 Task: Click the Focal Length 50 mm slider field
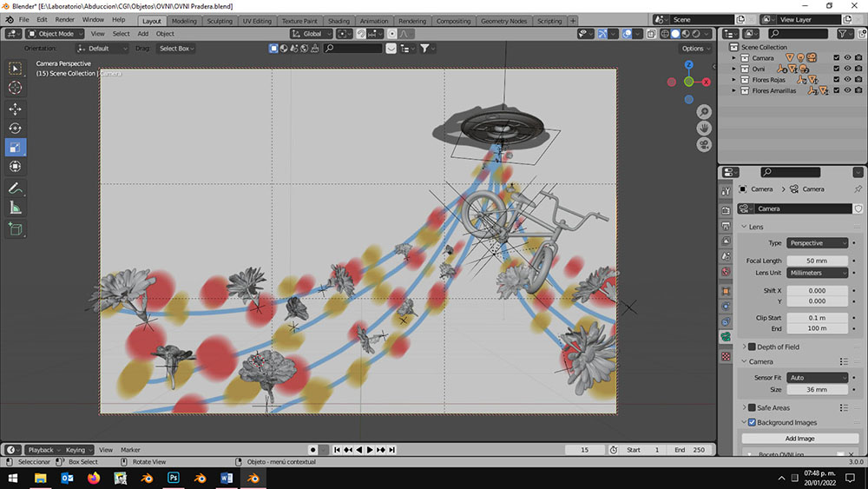click(x=818, y=261)
